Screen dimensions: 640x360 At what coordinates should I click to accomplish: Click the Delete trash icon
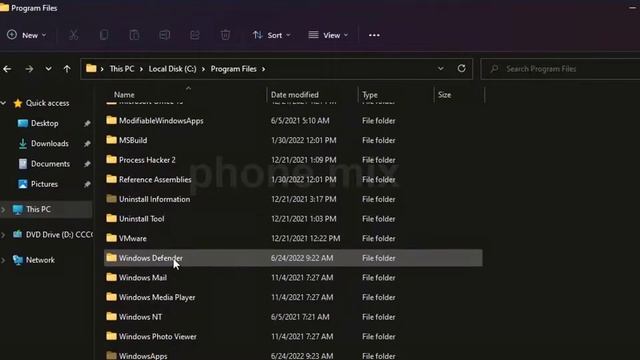(225, 35)
